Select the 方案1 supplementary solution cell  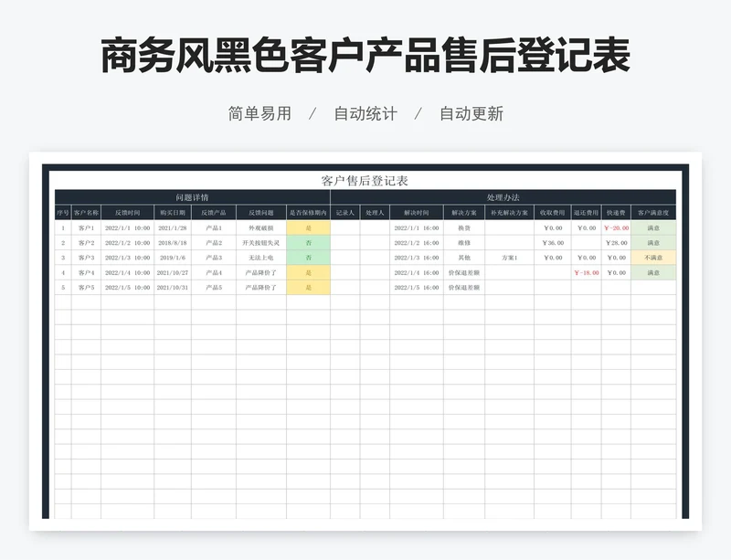[509, 258]
